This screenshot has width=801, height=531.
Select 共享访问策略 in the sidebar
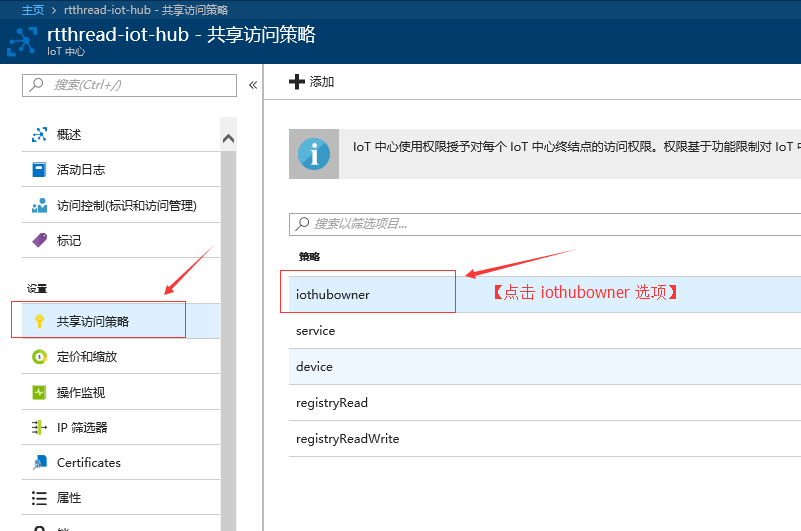coord(121,321)
